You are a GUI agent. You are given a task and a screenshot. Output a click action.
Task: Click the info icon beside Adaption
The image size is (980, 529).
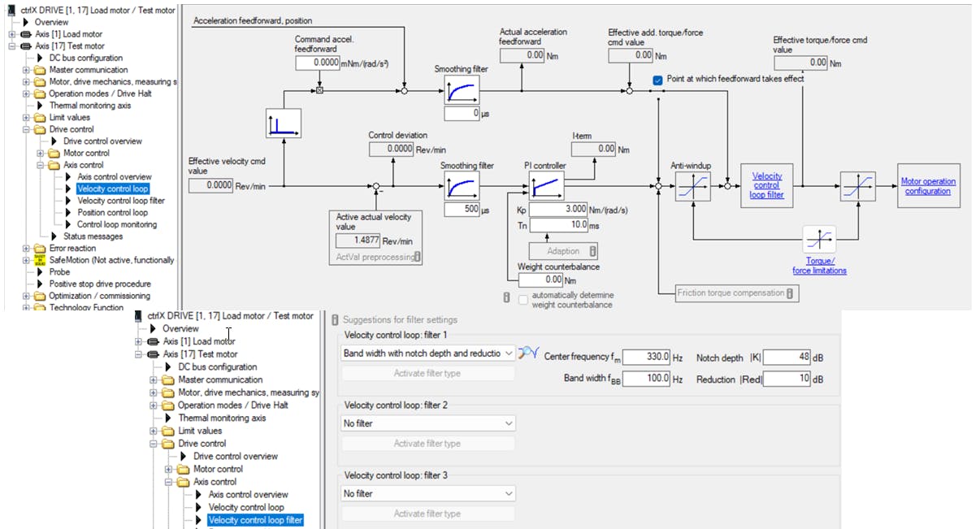(593, 251)
